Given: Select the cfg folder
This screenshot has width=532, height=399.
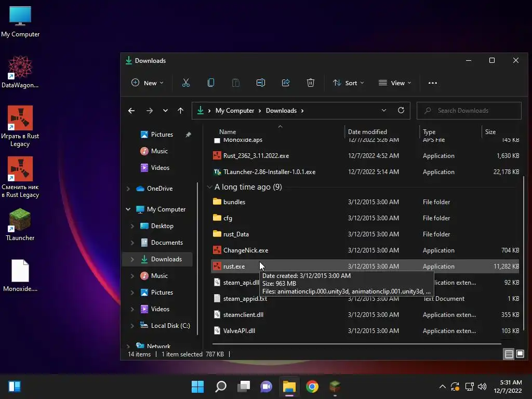Looking at the screenshot, I should (x=365, y=218).
